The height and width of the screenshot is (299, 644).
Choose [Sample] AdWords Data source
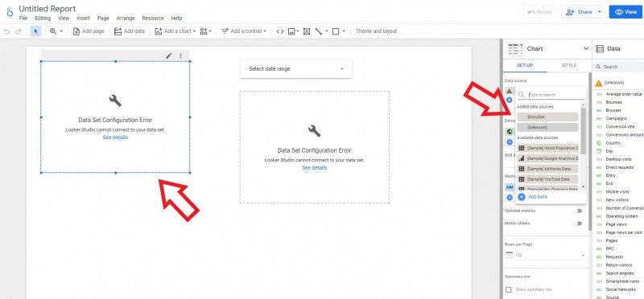point(547,169)
